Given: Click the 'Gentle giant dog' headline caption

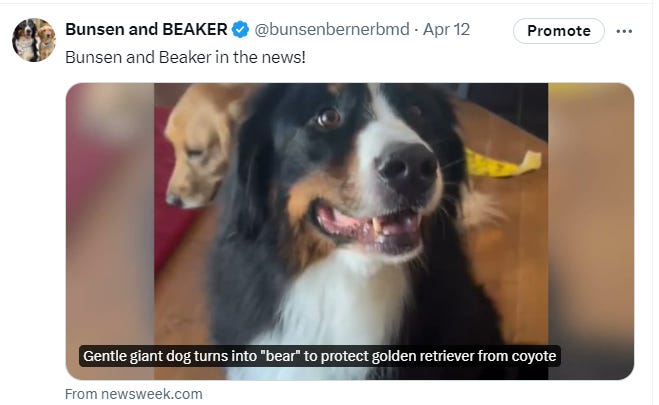Looking at the screenshot, I should click(319, 356).
